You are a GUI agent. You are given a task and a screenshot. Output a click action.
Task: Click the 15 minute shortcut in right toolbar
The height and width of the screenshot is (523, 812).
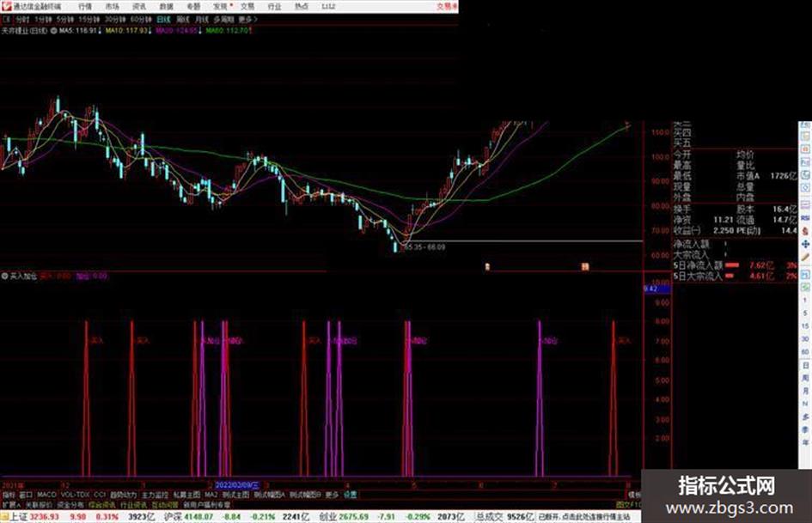pos(805,325)
